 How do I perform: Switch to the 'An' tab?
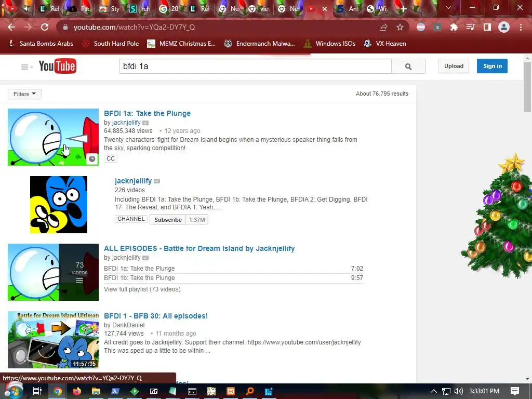click(x=347, y=9)
